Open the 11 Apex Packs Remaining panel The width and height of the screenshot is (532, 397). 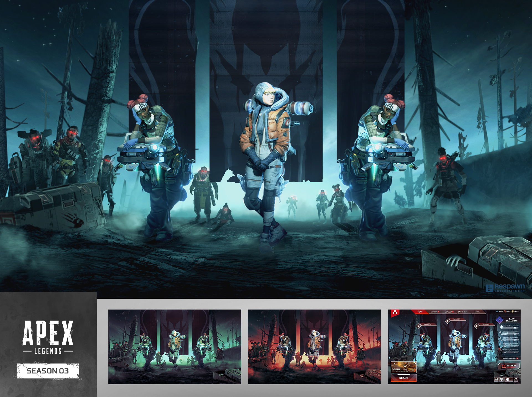[x=509, y=366]
